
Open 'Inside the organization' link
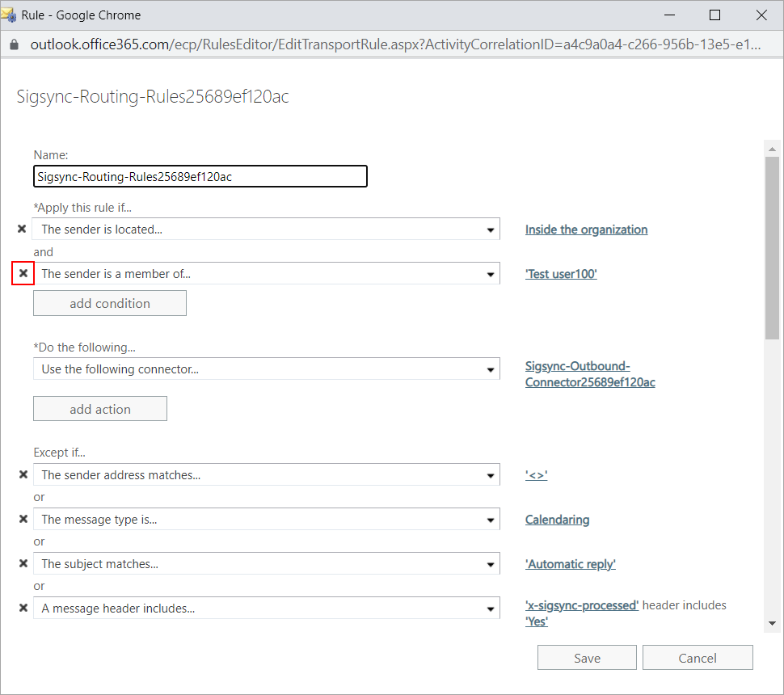click(586, 230)
